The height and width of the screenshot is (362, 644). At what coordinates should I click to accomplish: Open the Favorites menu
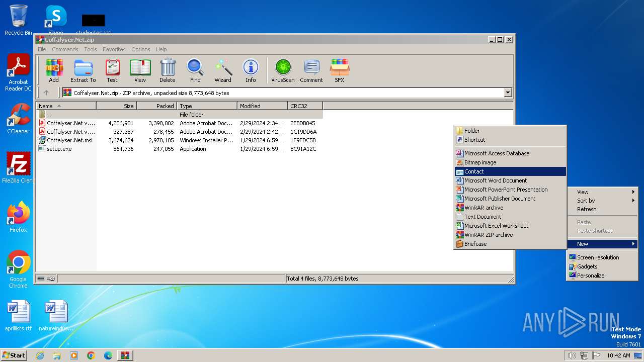pyautogui.click(x=114, y=49)
